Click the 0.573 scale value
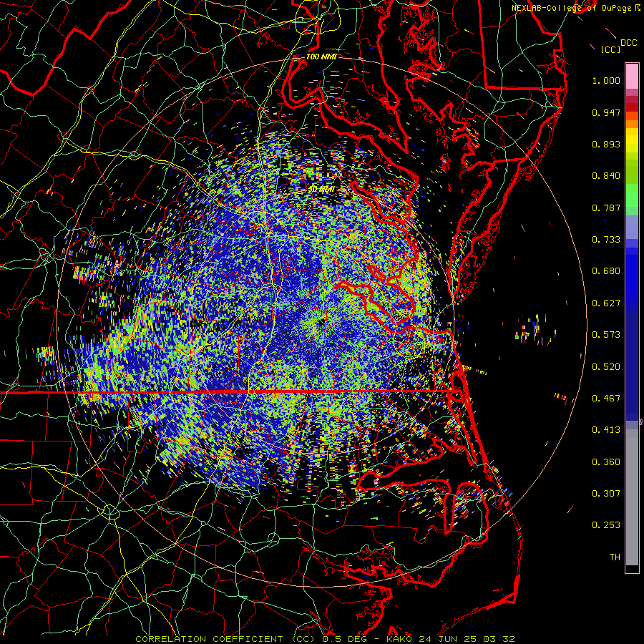644x644 pixels. pyautogui.click(x=606, y=335)
